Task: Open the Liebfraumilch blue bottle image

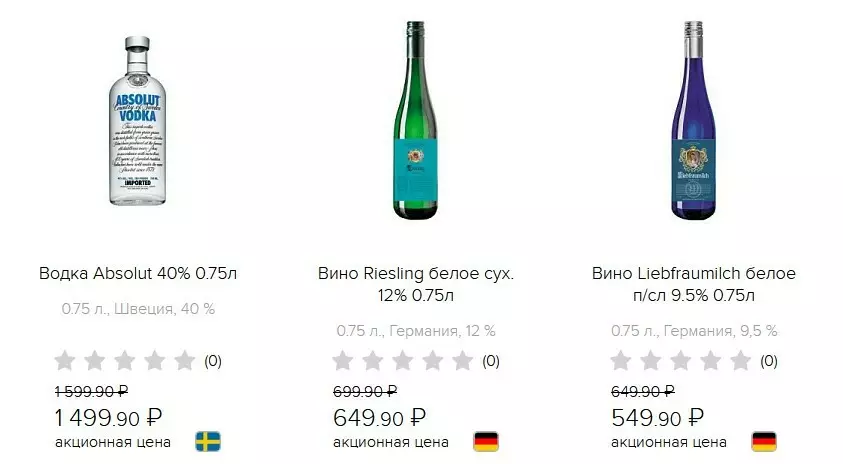Action: click(x=693, y=120)
